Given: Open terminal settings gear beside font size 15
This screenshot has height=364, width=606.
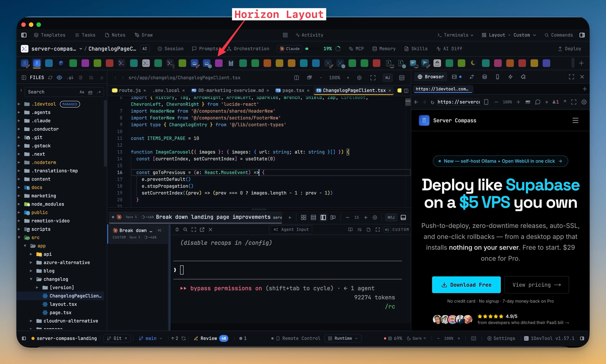Looking at the screenshot, I should (375, 217).
